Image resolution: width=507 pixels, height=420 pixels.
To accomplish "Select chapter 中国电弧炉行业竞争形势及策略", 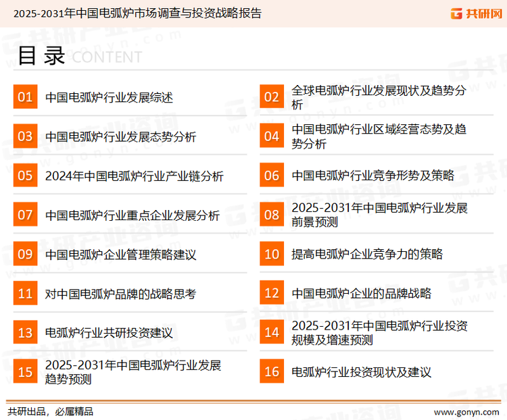I will pos(372,176).
